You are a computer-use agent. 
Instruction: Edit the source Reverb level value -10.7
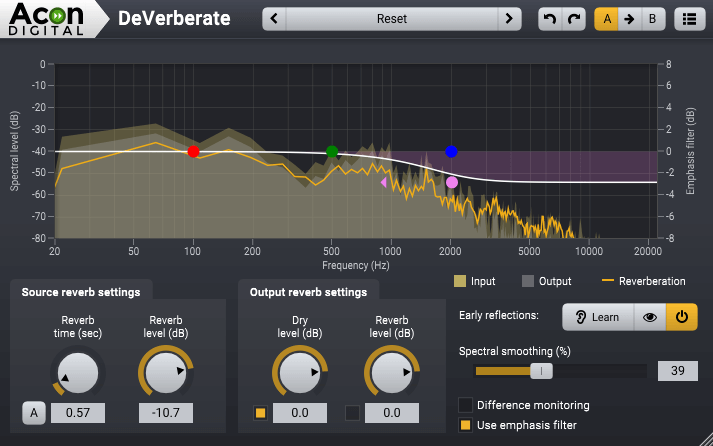pos(166,413)
